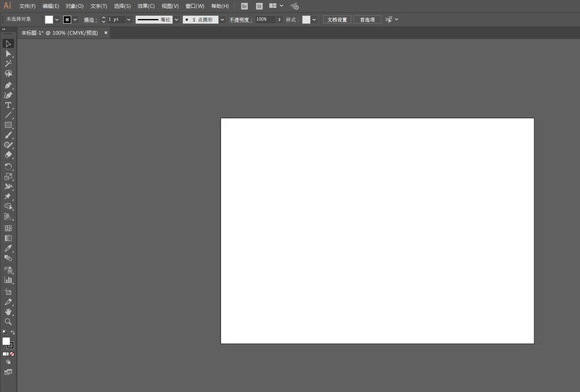Select the Hand tool
The width and height of the screenshot is (580, 392).
[8, 312]
